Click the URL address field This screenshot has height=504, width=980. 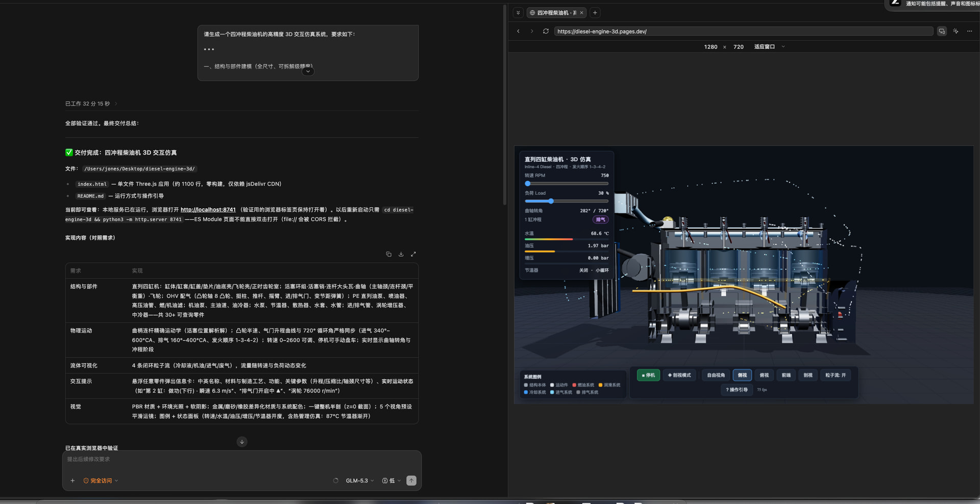[x=744, y=31]
